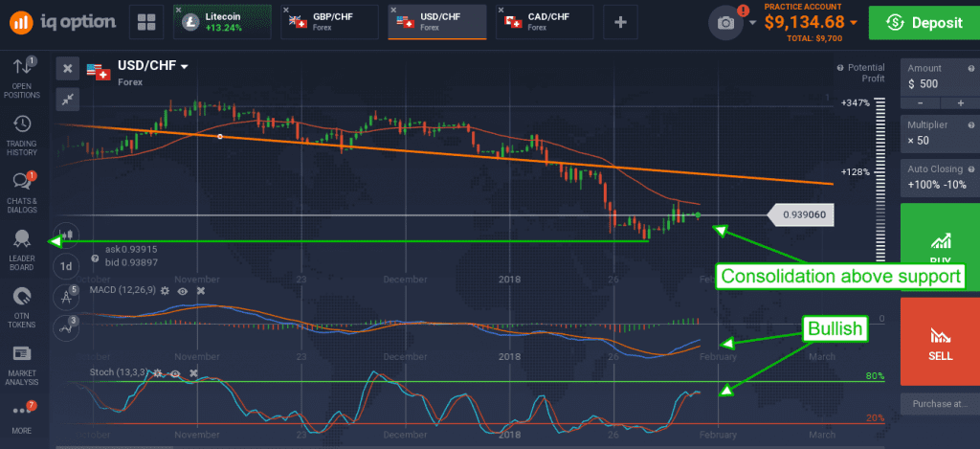
Task: Click the TOTAL: $9,700 text
Action: (x=815, y=38)
